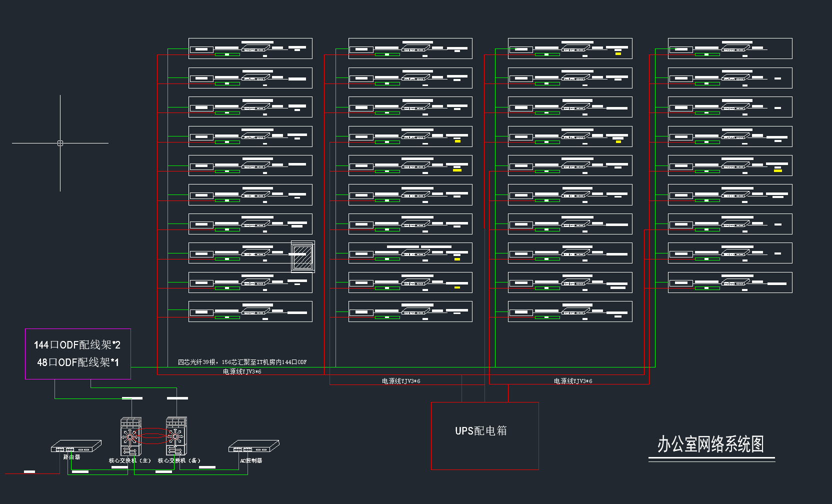Select the primary core switch 核心交换机（主） icon

tap(130, 436)
